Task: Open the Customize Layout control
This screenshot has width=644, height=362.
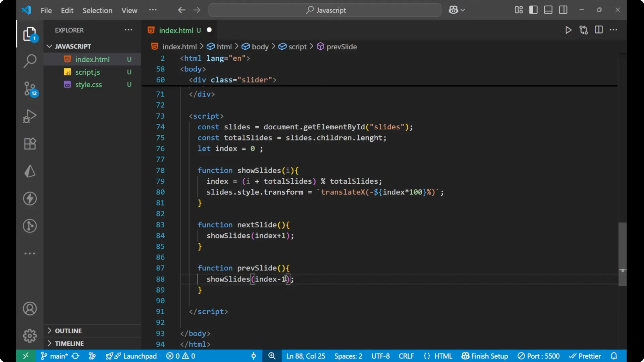Action: [518, 10]
